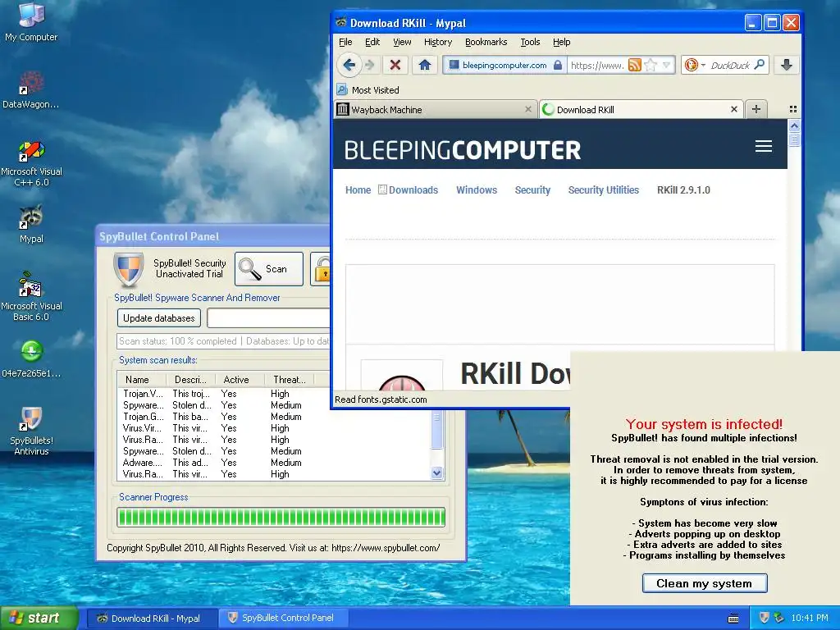The width and height of the screenshot is (840, 630).
Task: Bookmark page with the star icon
Action: pos(651,65)
